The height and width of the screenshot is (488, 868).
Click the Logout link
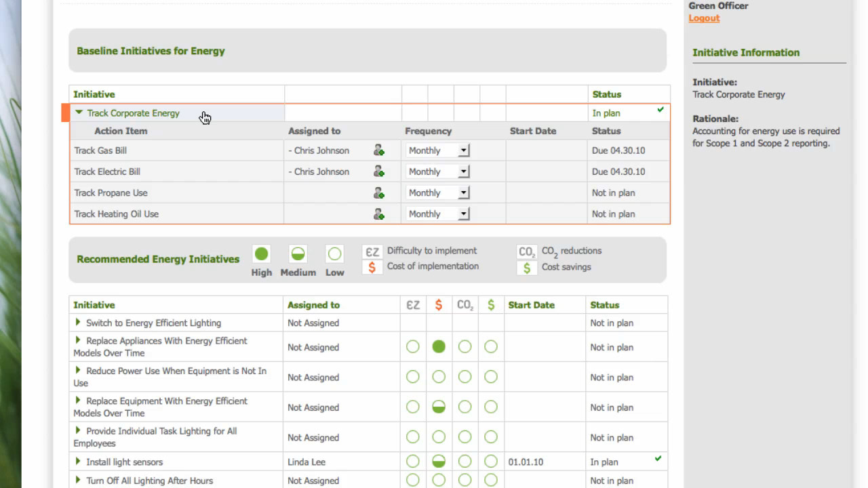pyautogui.click(x=704, y=18)
